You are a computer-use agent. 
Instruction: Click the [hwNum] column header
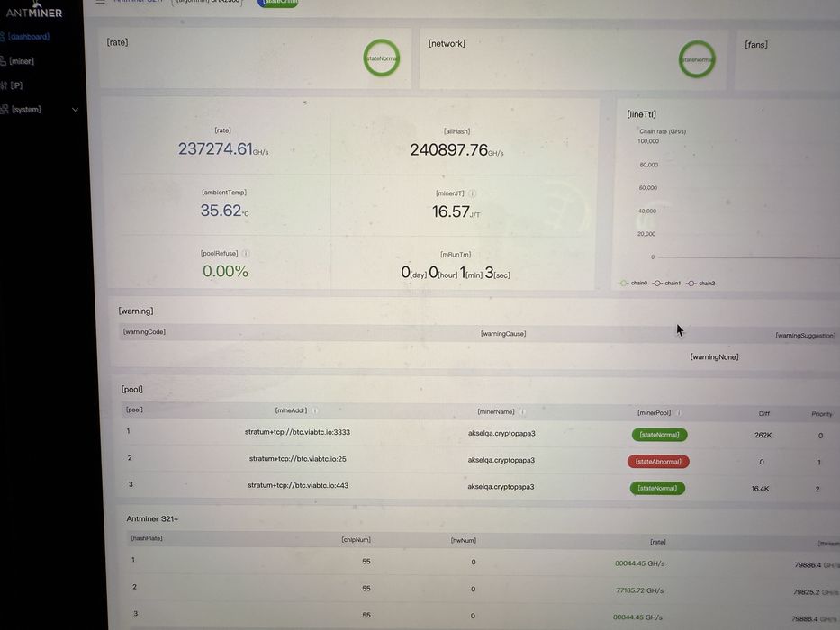click(x=464, y=541)
